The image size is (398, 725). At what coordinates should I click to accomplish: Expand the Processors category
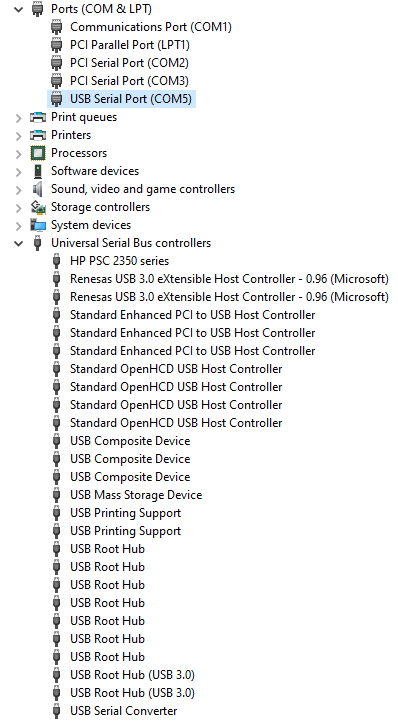18,154
